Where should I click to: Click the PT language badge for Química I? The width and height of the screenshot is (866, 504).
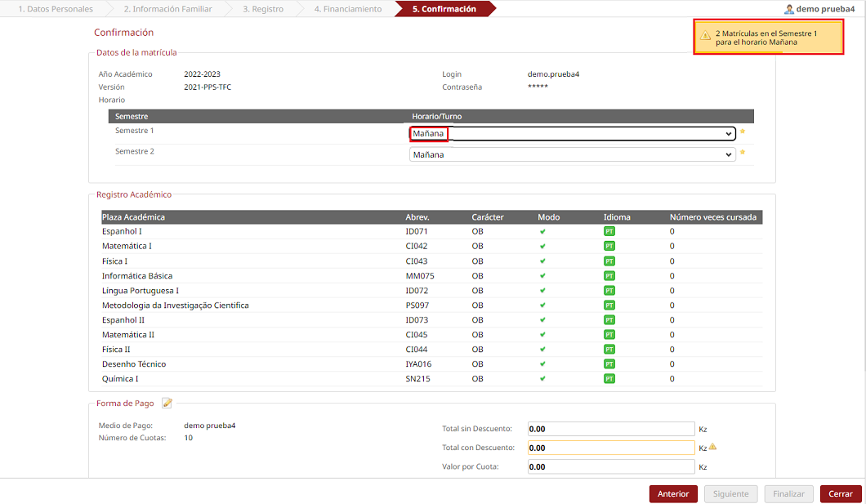click(609, 379)
